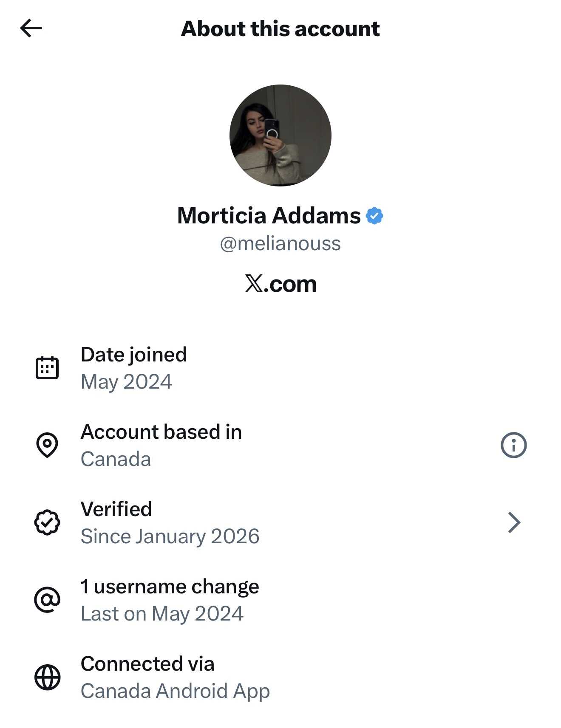Click the location pin icon

(x=47, y=445)
